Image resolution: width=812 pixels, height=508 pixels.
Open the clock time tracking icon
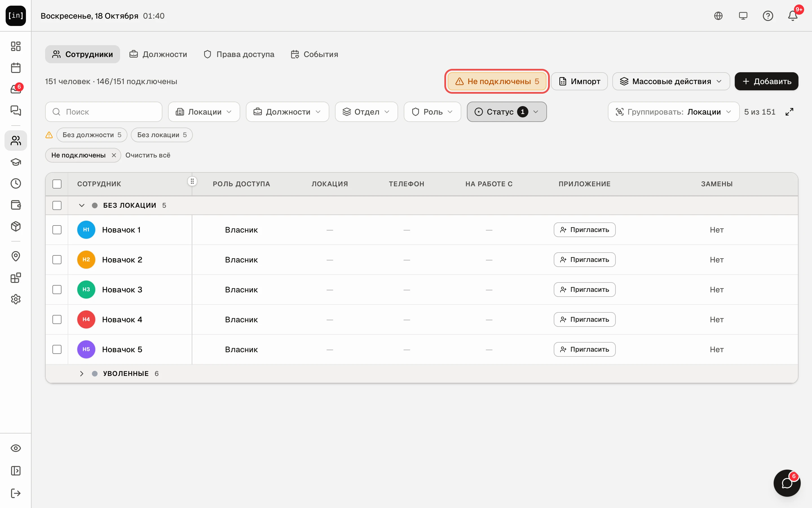[x=16, y=183]
